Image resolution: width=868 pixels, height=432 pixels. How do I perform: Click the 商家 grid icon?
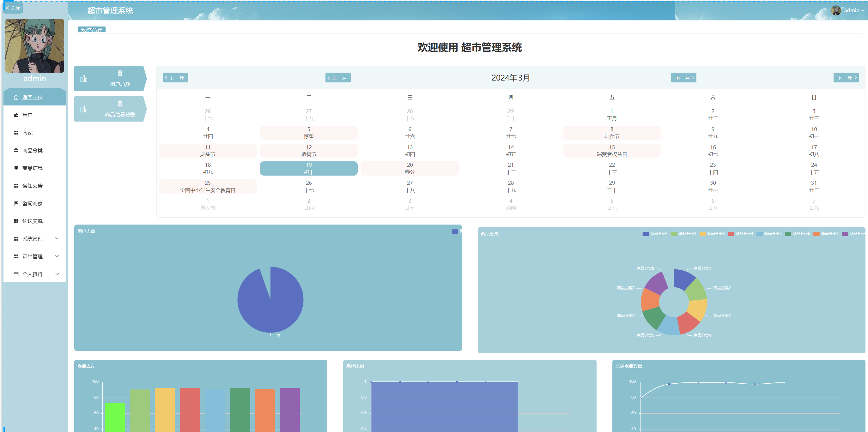pos(16,133)
